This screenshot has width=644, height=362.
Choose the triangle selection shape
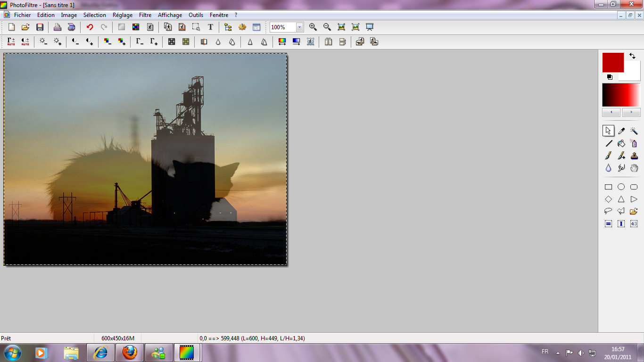point(621,199)
